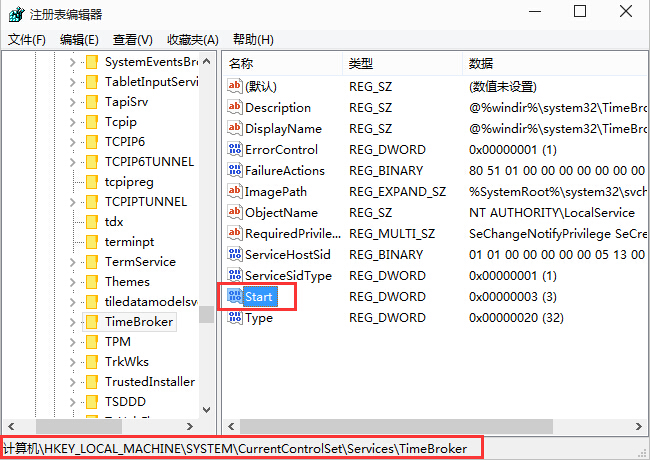
Task: Select the TermService key label
Action: click(x=140, y=262)
